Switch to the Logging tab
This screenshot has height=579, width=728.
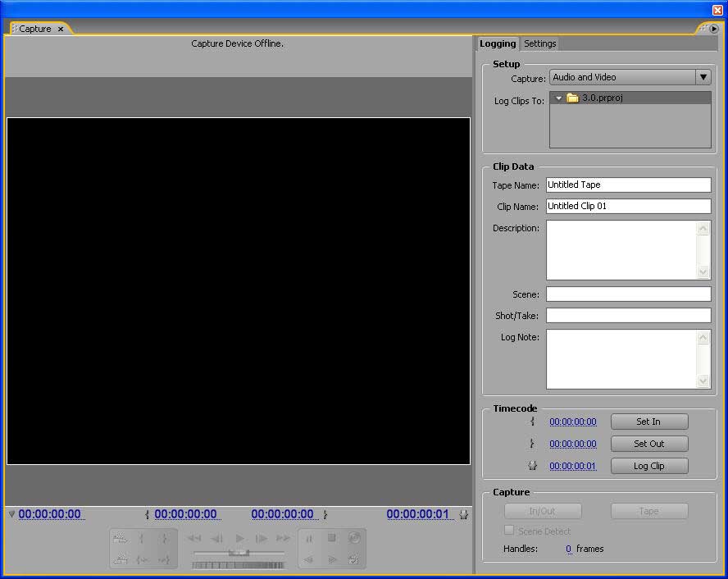click(x=498, y=43)
